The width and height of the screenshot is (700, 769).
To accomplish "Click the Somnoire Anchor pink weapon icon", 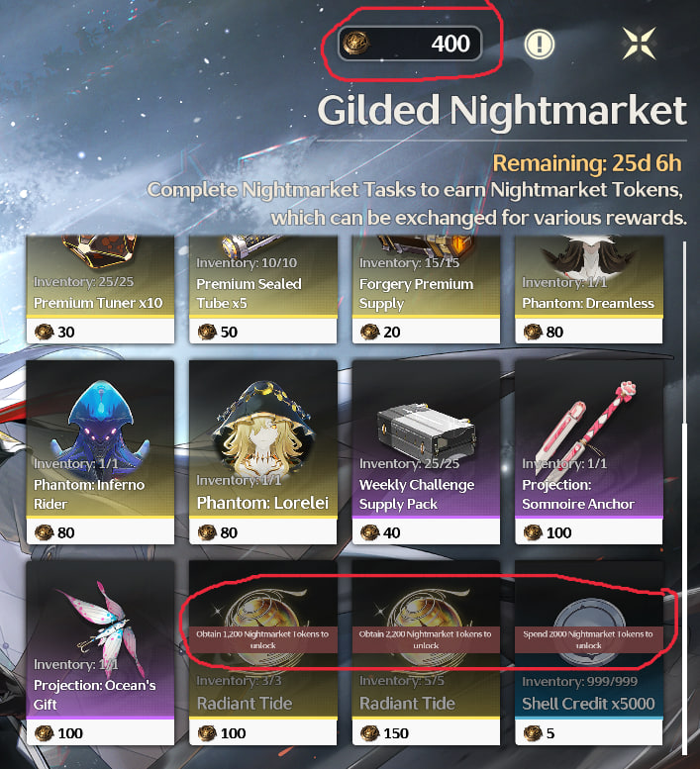I will pos(587,426).
